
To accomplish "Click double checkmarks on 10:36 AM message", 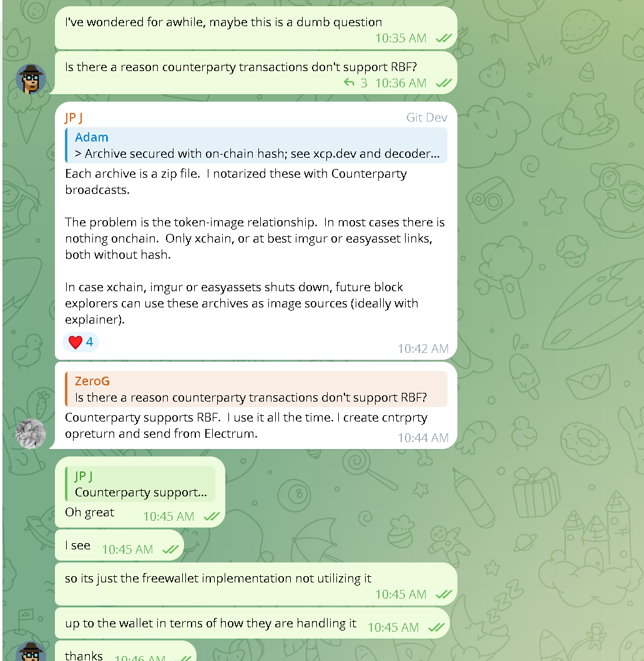I will tap(444, 83).
